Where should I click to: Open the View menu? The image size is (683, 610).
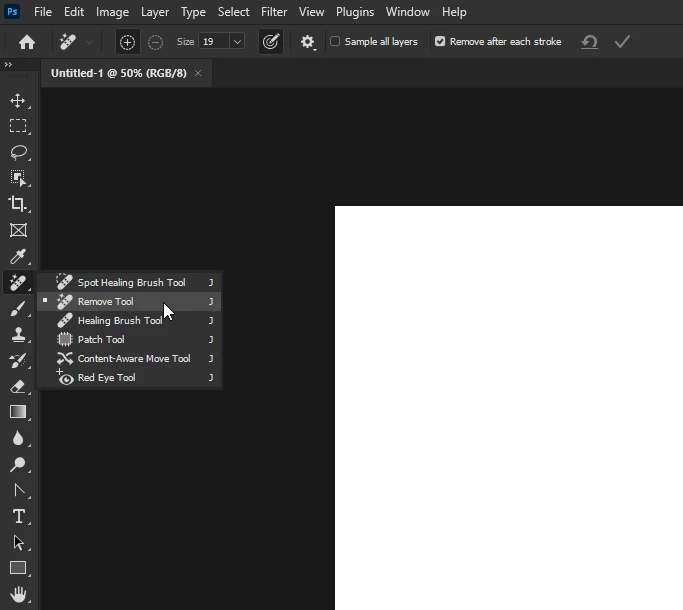(x=311, y=12)
